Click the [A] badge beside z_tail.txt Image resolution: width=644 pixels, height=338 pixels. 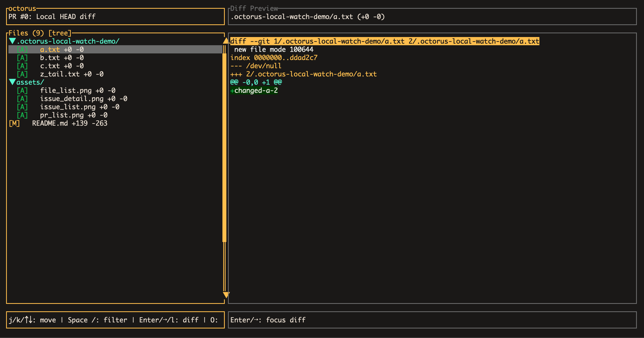point(22,74)
